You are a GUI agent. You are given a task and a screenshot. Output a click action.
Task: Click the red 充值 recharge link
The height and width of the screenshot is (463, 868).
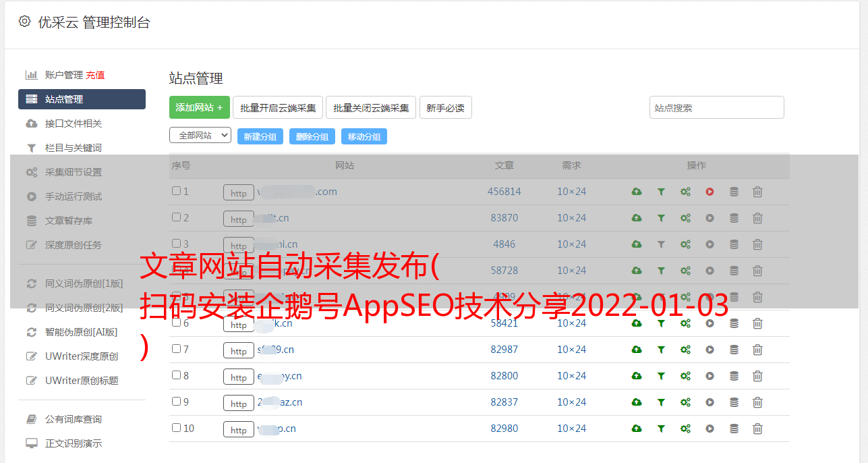tap(95, 75)
